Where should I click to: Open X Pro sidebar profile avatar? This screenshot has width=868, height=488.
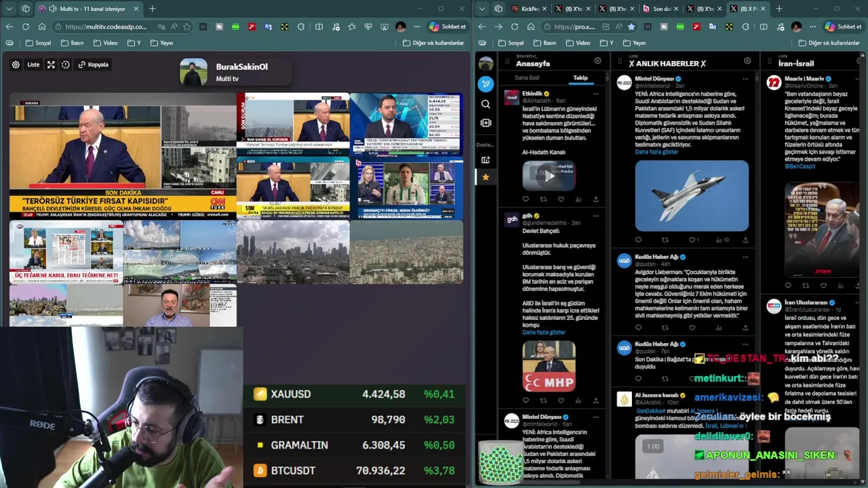[486, 64]
